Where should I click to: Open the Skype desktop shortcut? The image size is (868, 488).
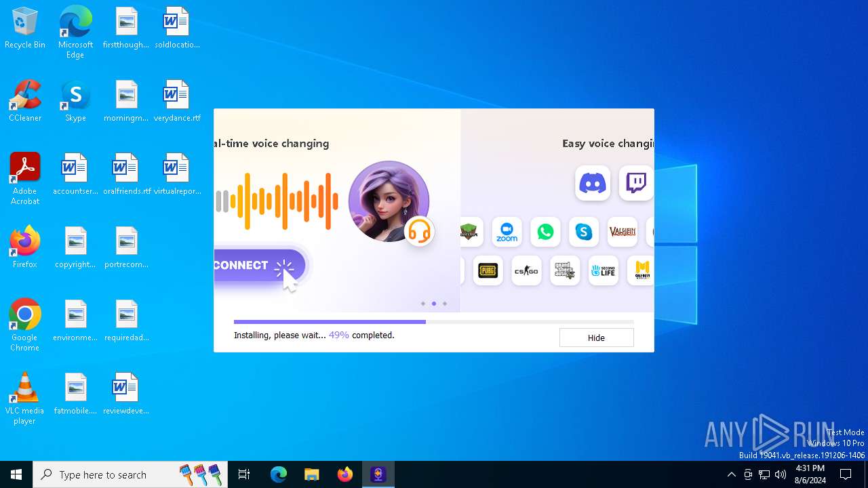point(75,101)
